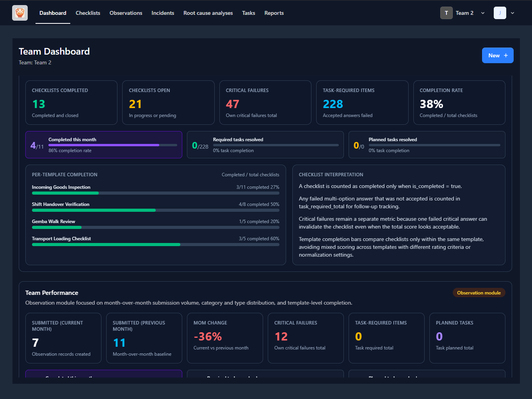532x399 pixels.
Task: Open the Dashboard tab
Action: [x=53, y=13]
